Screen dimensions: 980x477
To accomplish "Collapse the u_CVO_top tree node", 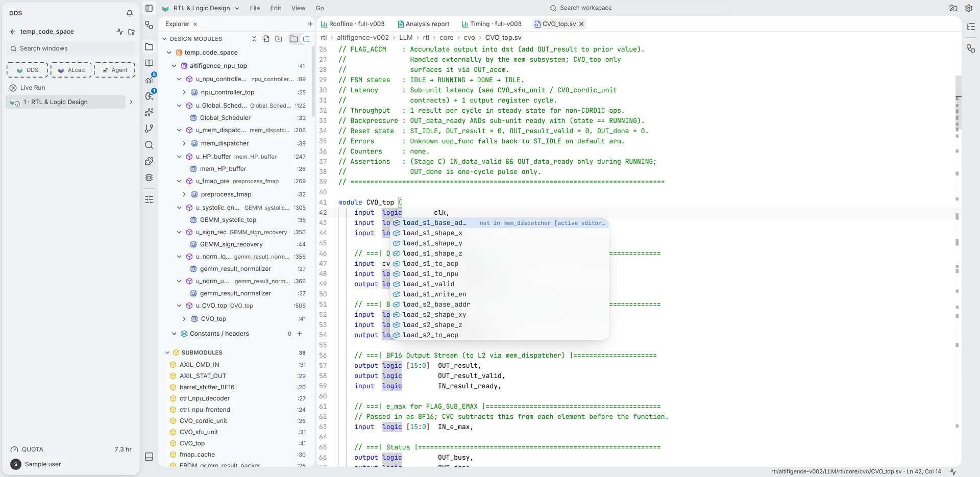I will 179,306.
